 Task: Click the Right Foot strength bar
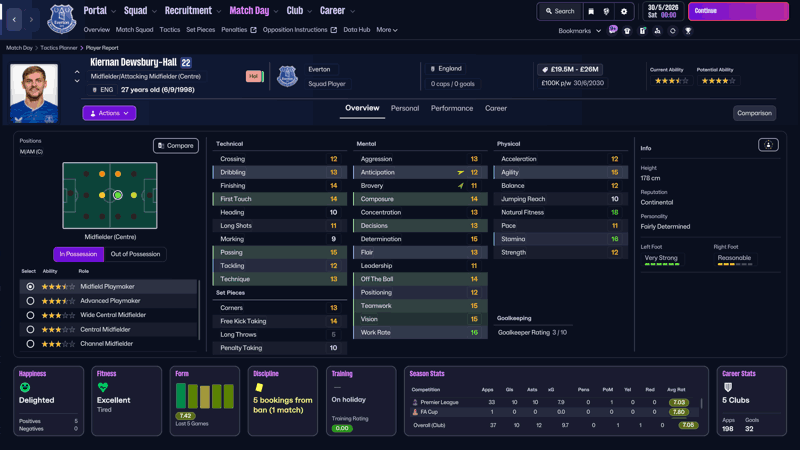pos(735,264)
